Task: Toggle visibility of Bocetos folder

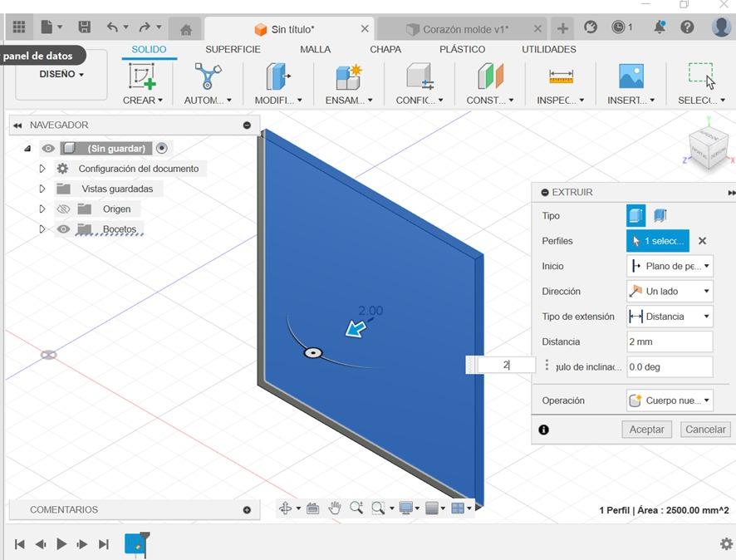Action: [63, 229]
